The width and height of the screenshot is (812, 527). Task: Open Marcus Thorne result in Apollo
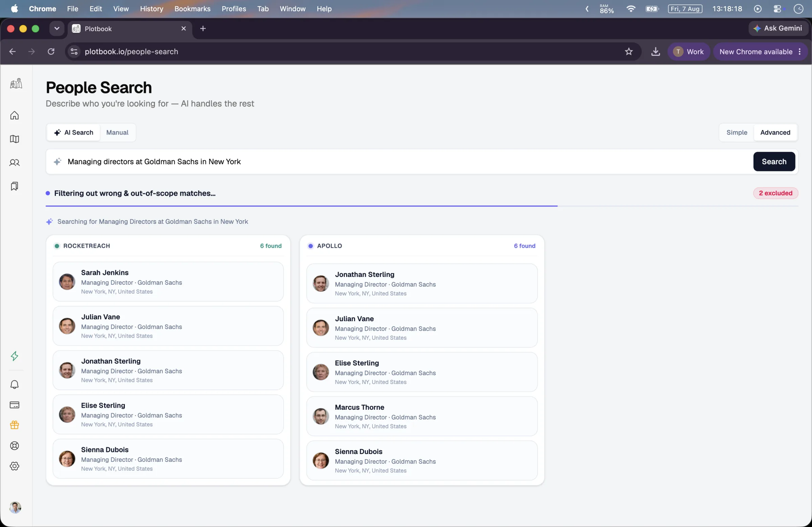pyautogui.click(x=422, y=416)
